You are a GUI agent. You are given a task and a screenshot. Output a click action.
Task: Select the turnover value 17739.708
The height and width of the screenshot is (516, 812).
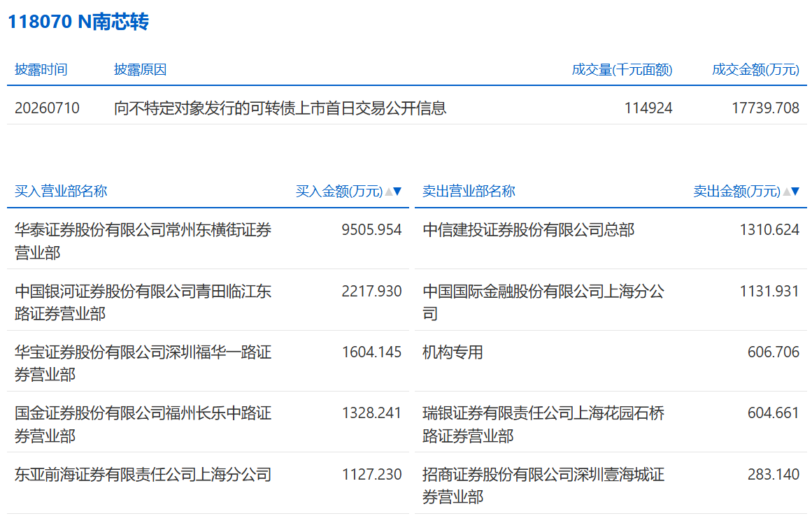click(765, 108)
